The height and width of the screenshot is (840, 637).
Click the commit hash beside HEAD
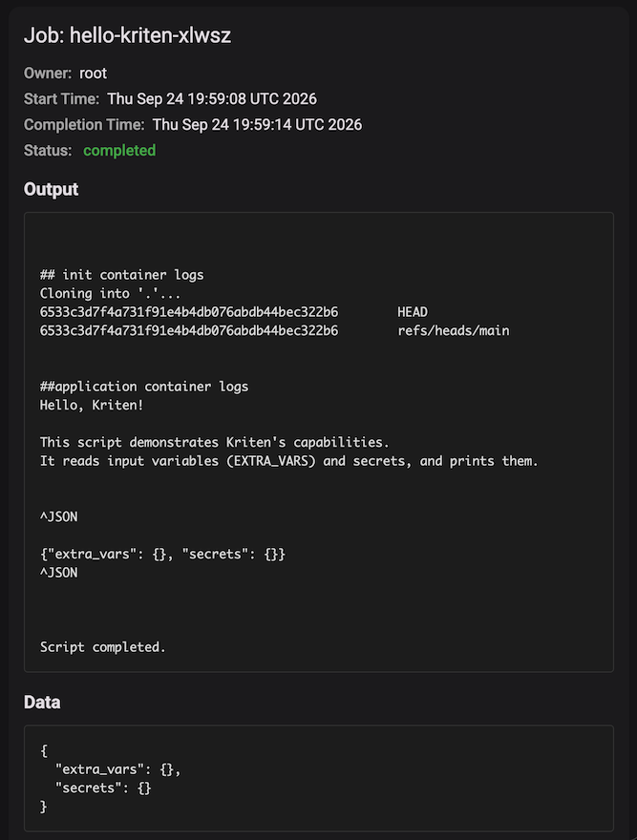189,312
